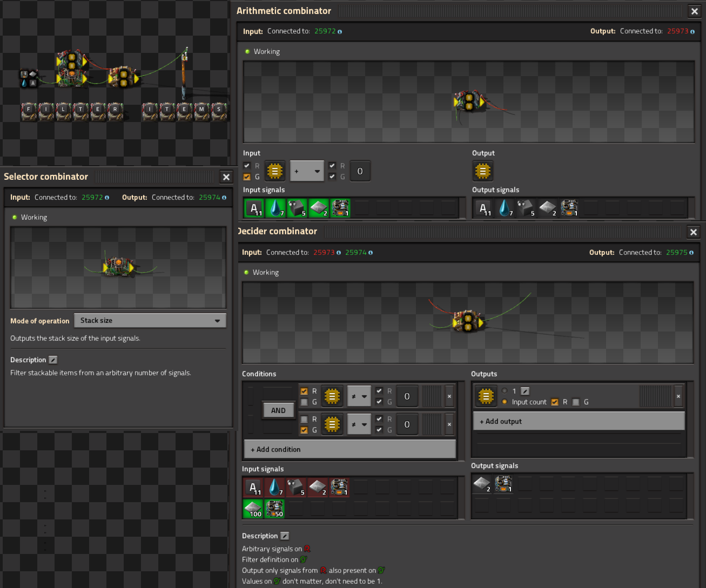Image resolution: width=706 pixels, height=588 pixels.
Task: Click the Arithmetic combinator entity preview
Action: point(469,102)
